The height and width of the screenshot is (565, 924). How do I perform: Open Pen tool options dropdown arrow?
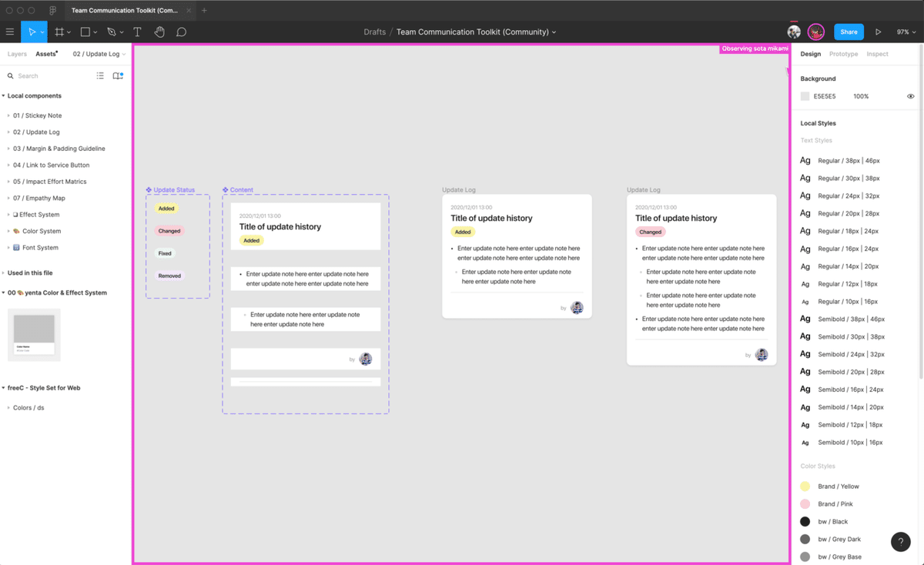[122, 32]
